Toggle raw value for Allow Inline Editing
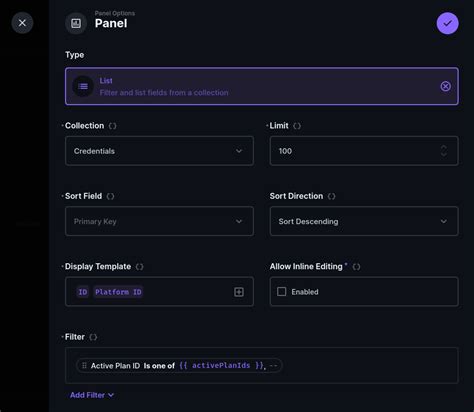 point(356,267)
